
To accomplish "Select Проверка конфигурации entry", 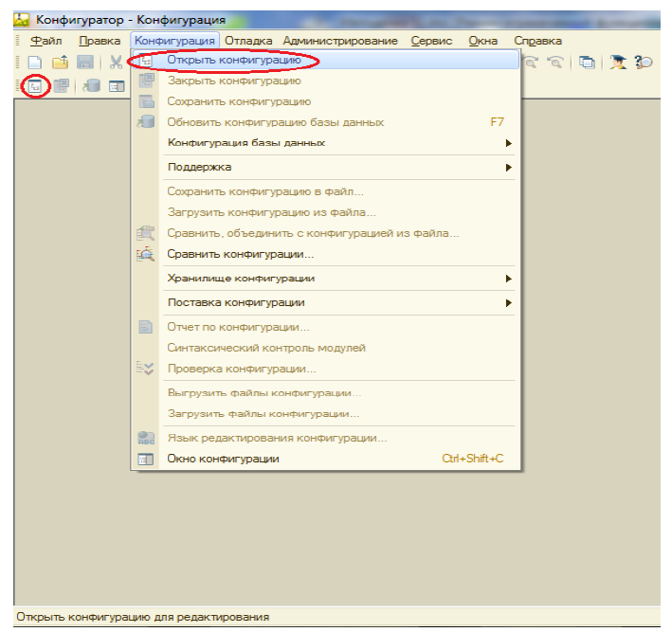I will click(x=326, y=369).
